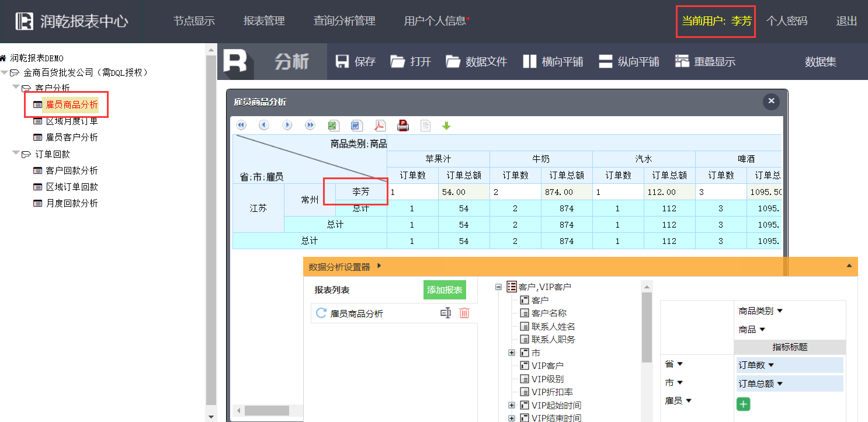Close the 雇员商品分析 report window

coord(771,102)
